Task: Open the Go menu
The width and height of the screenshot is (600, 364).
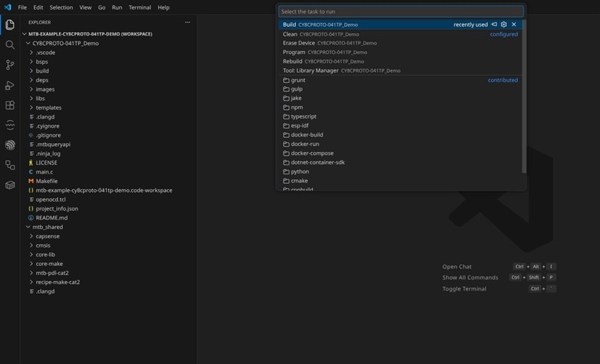Action: click(x=102, y=7)
